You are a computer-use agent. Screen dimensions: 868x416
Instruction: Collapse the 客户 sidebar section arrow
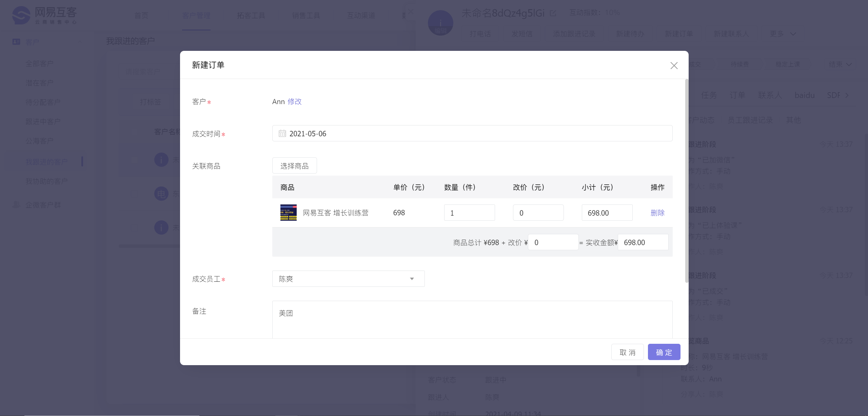80,42
